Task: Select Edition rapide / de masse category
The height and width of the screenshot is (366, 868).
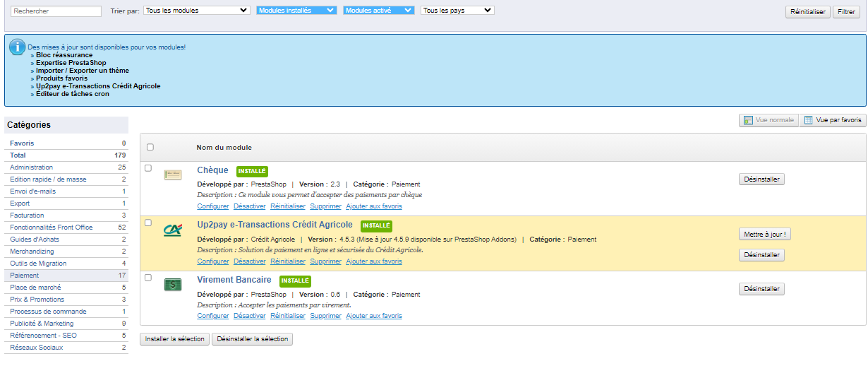Action: coord(66,179)
